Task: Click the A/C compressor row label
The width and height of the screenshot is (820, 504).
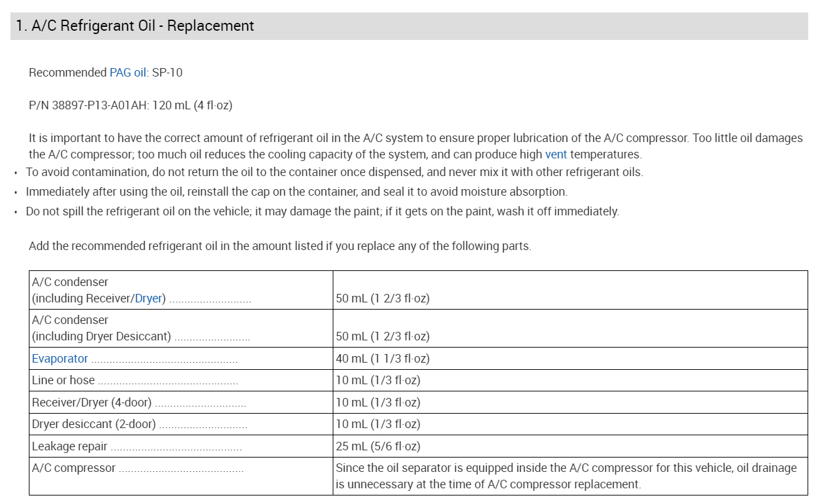Action: coord(73,468)
